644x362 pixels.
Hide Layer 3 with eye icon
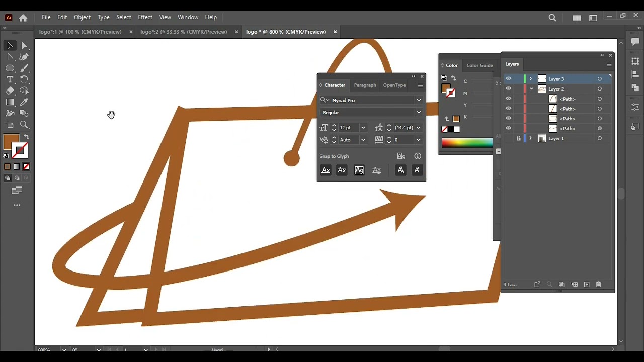coord(508,79)
